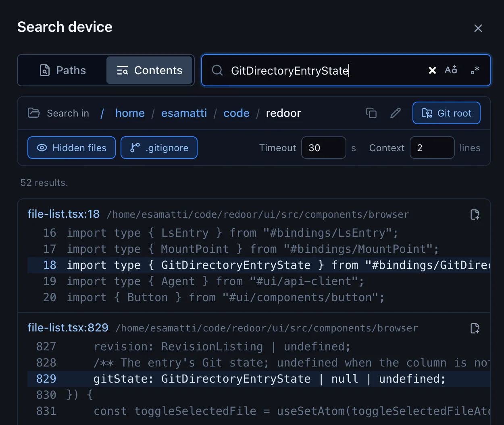Screen dimensions: 504x425
Task: Focus the Context lines field
Action: (432, 148)
